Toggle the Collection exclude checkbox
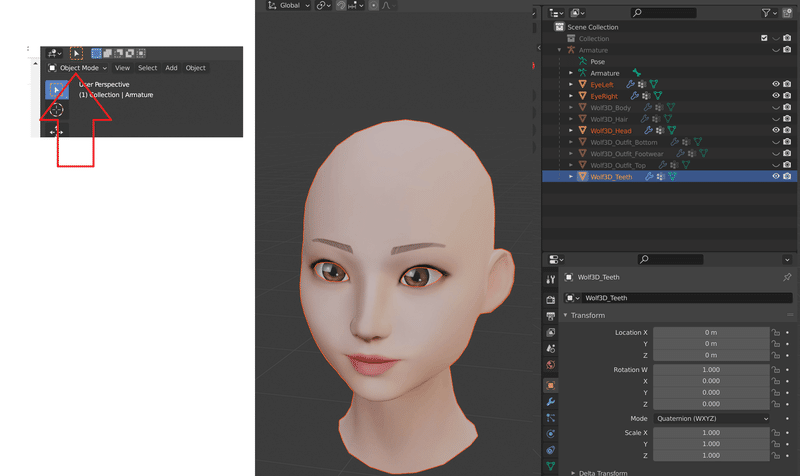This screenshot has height=476, width=800. click(x=764, y=38)
